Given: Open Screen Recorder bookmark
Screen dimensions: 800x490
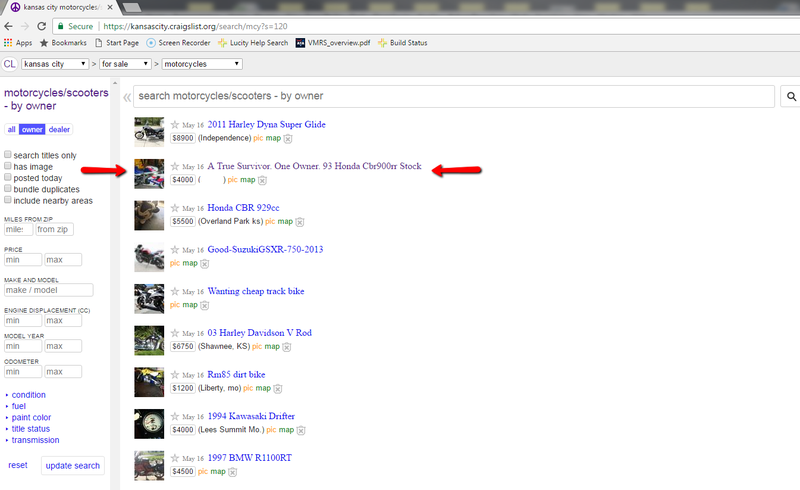Looking at the screenshot, I should point(178,43).
